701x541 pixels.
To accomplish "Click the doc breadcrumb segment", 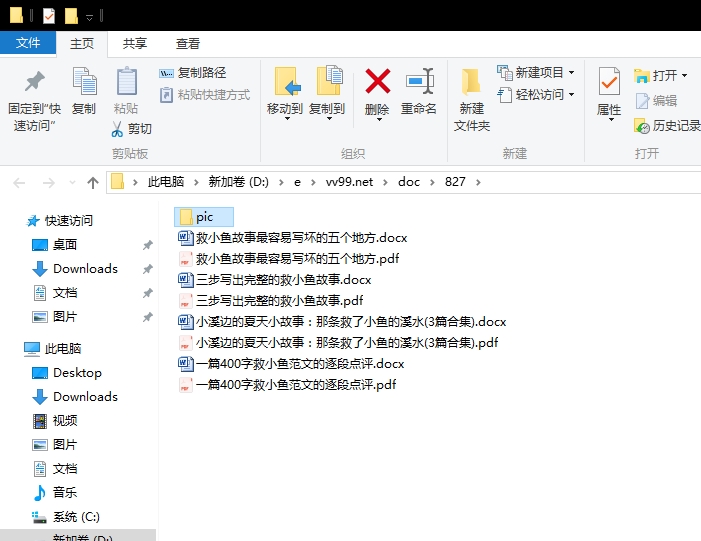I will tap(409, 182).
